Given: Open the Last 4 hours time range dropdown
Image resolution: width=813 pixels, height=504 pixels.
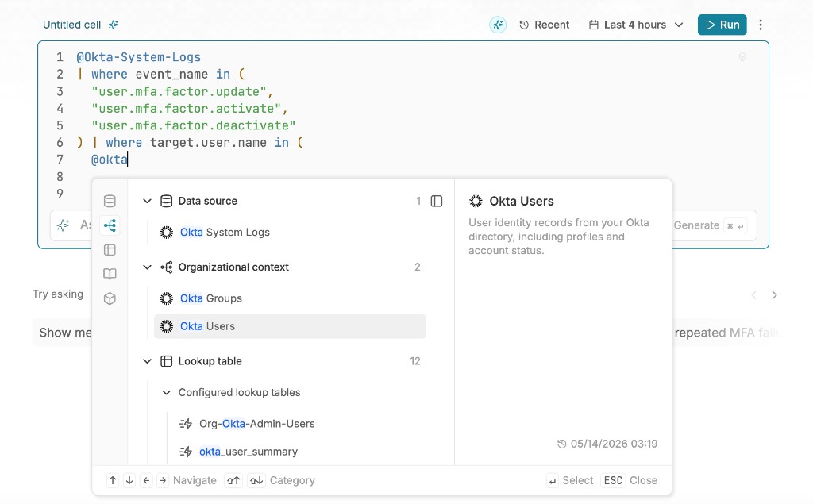Looking at the screenshot, I should [x=636, y=25].
